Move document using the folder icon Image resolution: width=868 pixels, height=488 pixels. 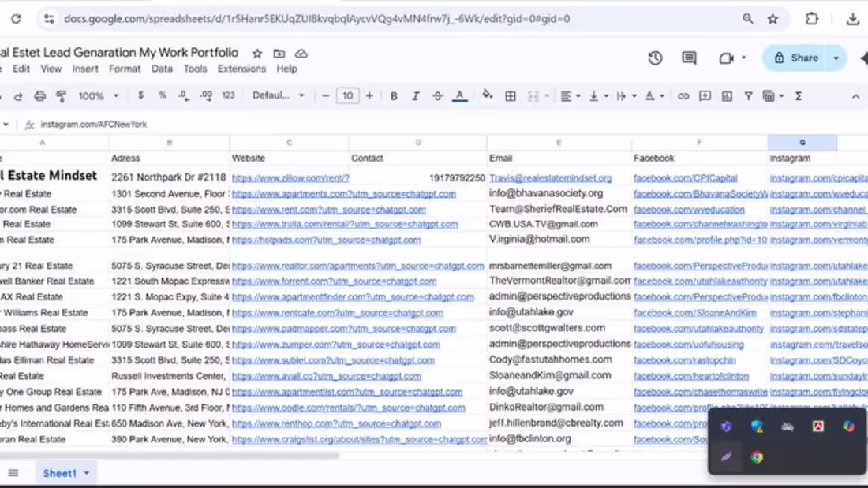pyautogui.click(x=279, y=54)
